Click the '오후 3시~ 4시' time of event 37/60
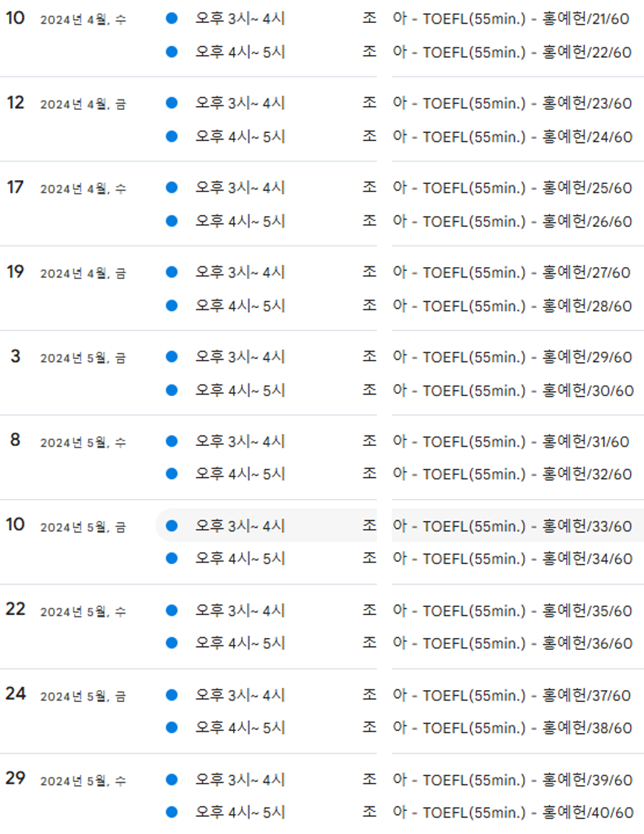This screenshot has height=834, width=644. tap(240, 695)
